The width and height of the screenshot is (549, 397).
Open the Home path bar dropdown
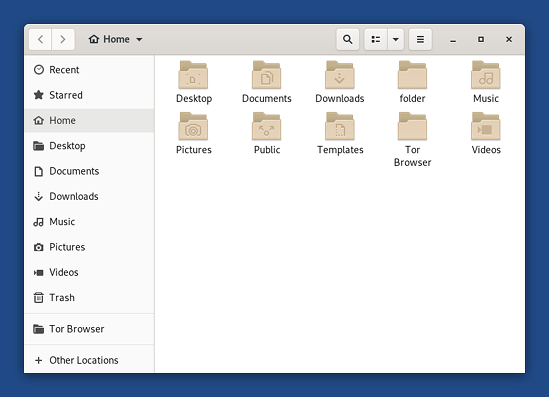pyautogui.click(x=116, y=39)
